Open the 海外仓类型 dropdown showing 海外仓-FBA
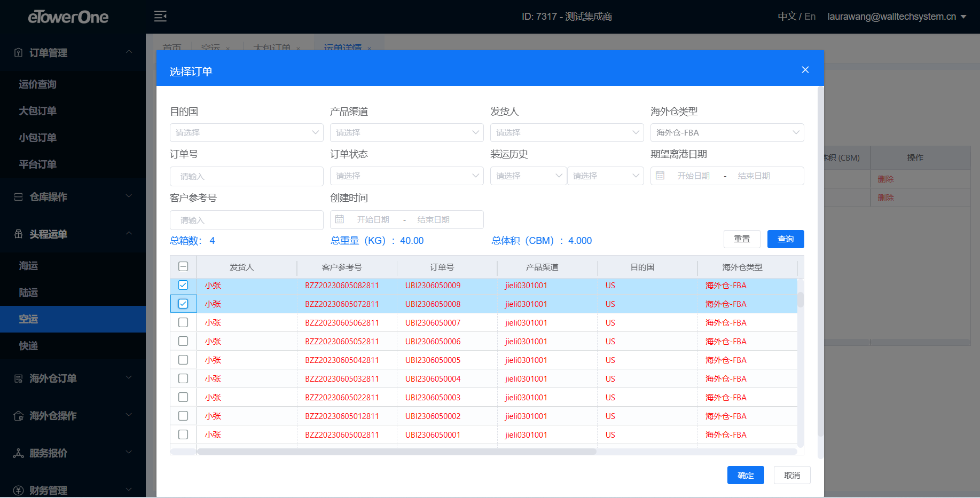The height and width of the screenshot is (498, 980). pos(727,132)
